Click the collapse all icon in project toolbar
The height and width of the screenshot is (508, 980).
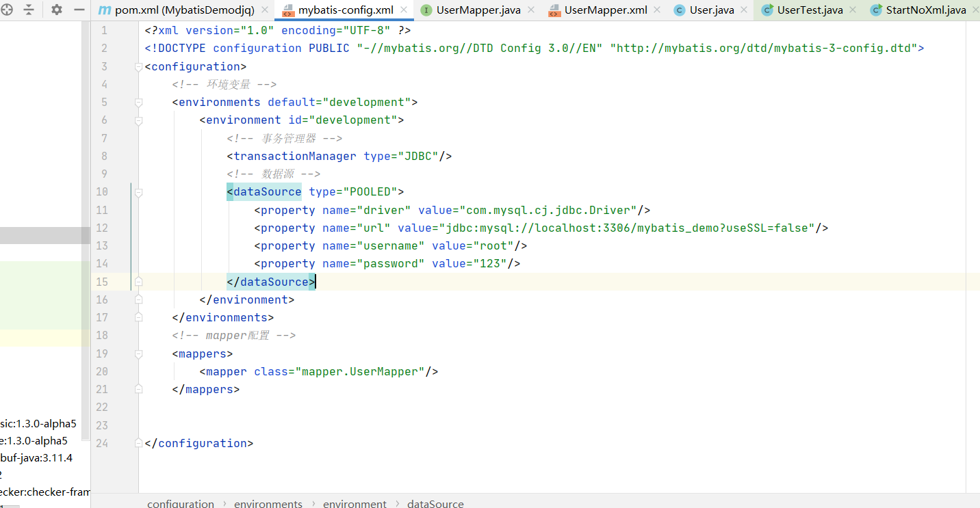pyautogui.click(x=29, y=10)
